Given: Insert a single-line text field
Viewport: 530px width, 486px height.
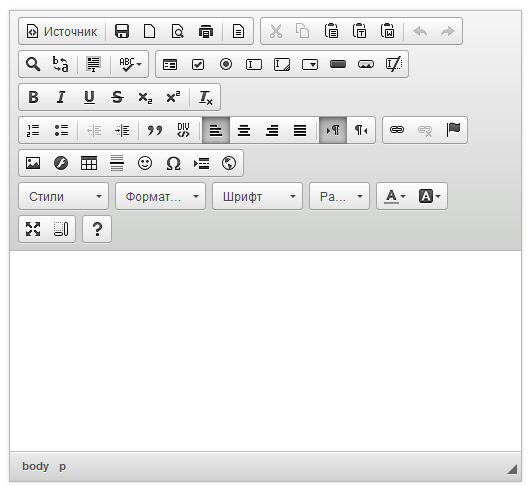Looking at the screenshot, I should point(254,64).
